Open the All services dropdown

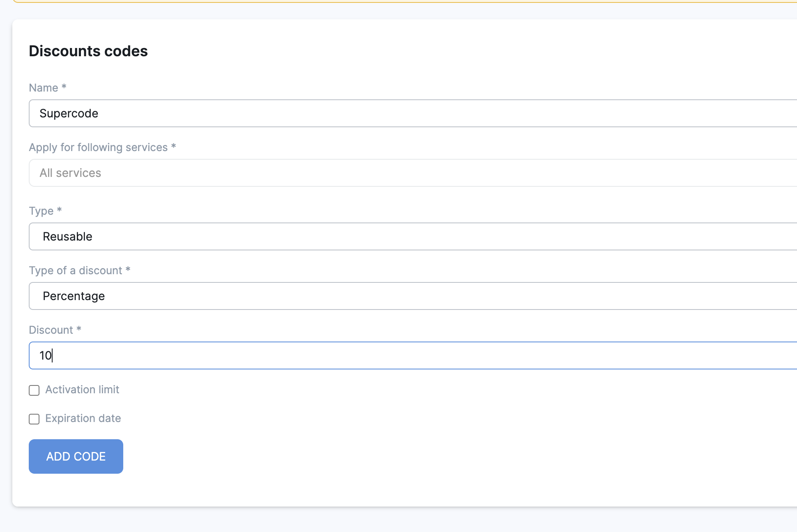click(411, 173)
